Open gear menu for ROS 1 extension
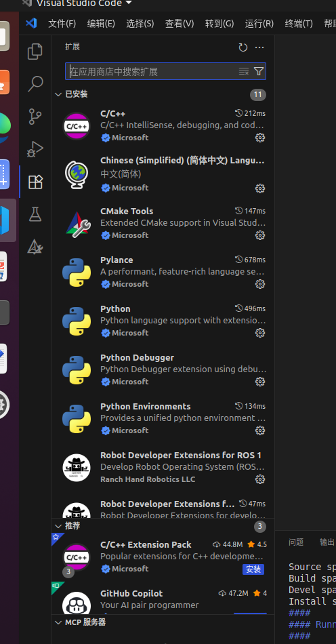336x644 pixels. (x=260, y=479)
